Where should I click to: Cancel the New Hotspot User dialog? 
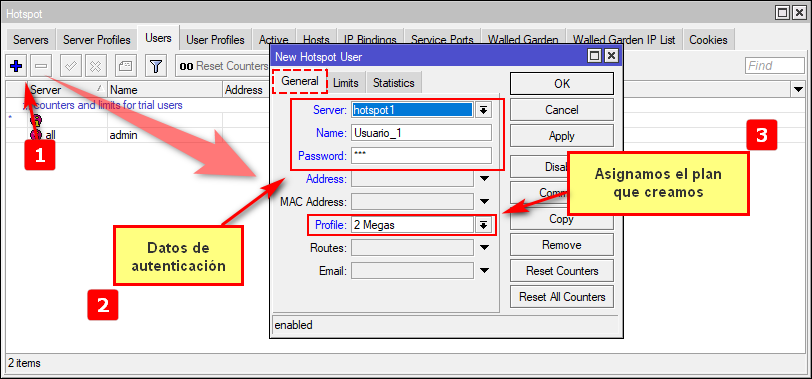point(562,110)
